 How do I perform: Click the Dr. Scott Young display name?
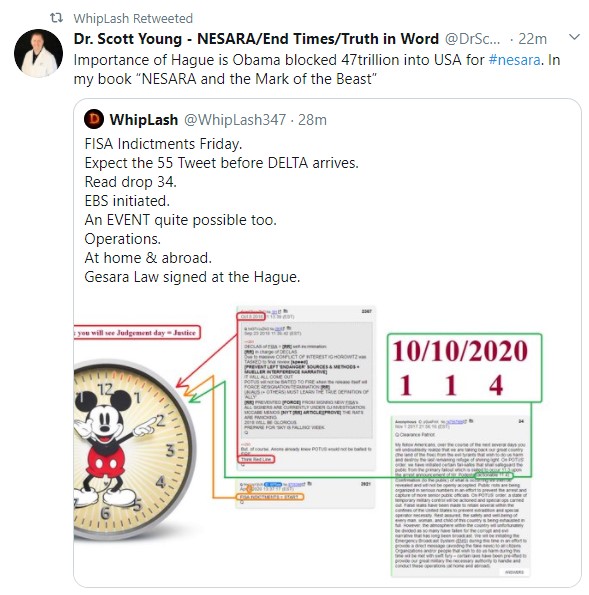[x=256, y=39]
